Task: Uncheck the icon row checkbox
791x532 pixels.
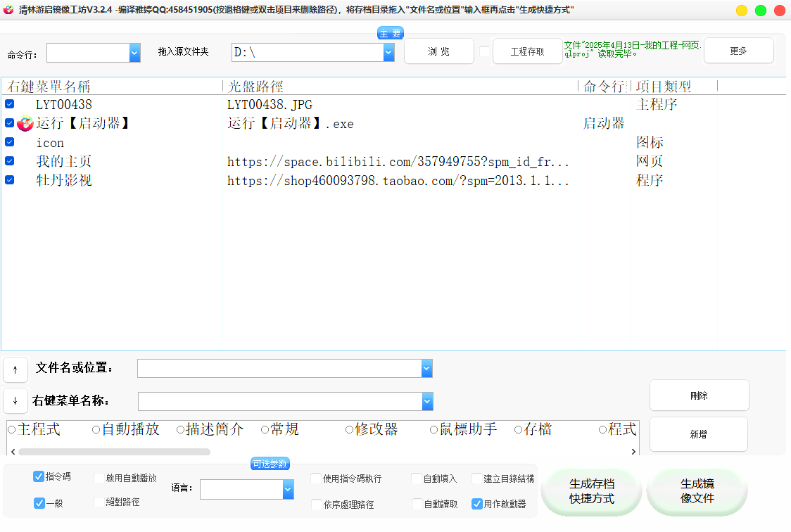Action: tap(10, 141)
